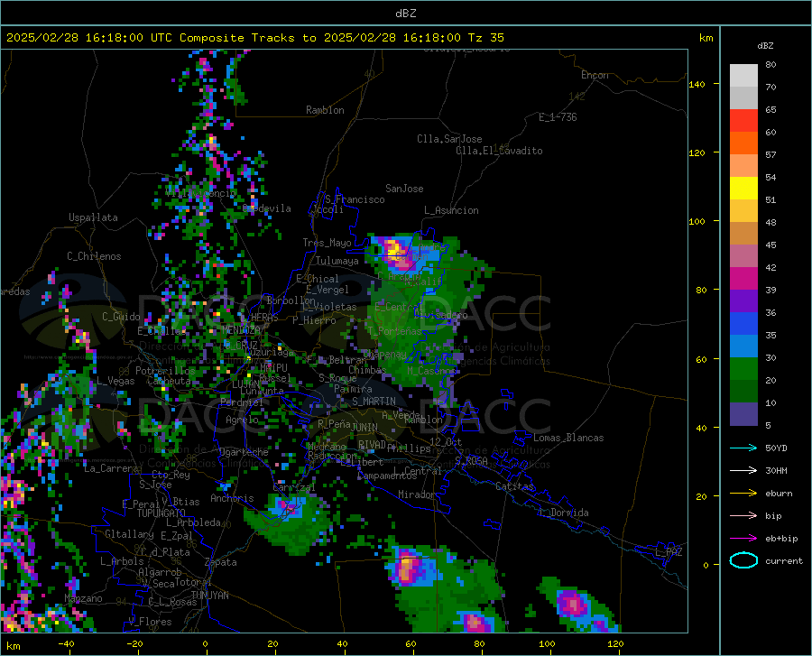Click the magenta eb+bip arrow icon

coord(743,538)
